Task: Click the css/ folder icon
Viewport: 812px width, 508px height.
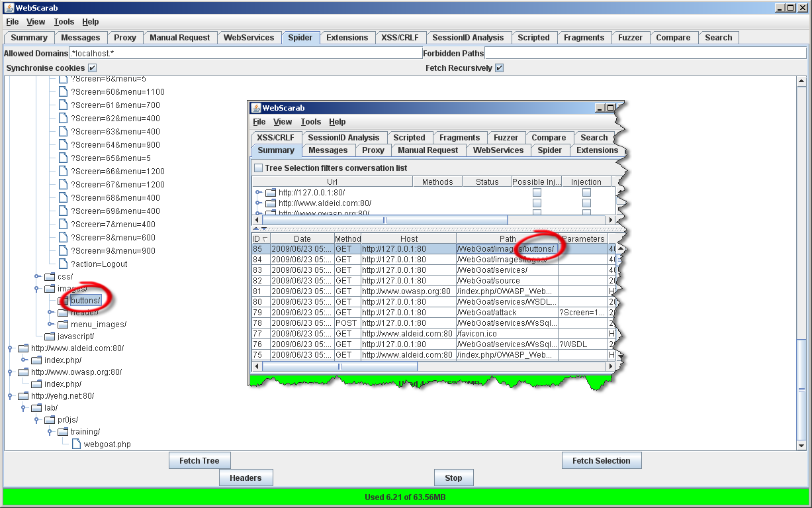Action: point(50,277)
